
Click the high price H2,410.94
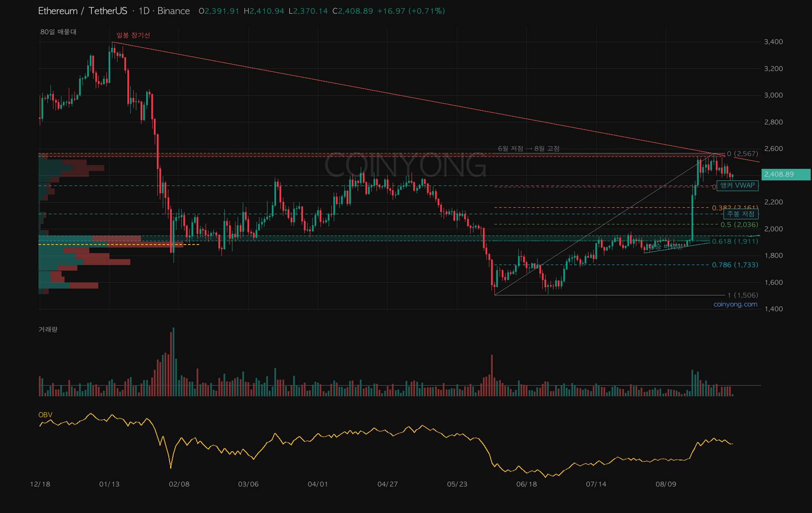pos(264,11)
